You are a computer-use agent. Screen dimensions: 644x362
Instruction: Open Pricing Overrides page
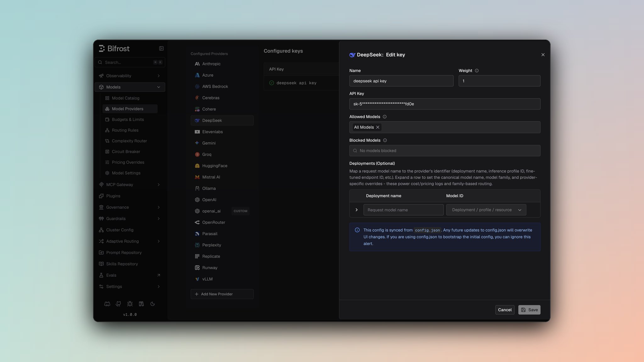pos(130,162)
